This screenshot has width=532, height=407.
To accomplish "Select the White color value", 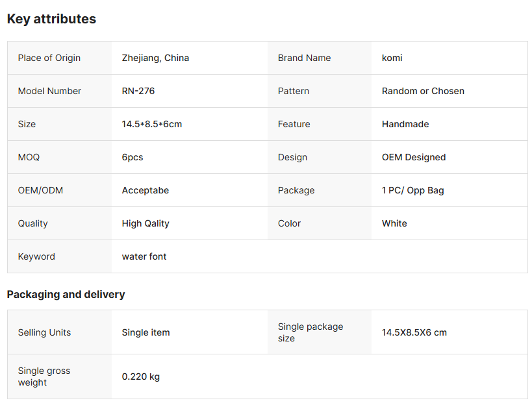I will [394, 223].
